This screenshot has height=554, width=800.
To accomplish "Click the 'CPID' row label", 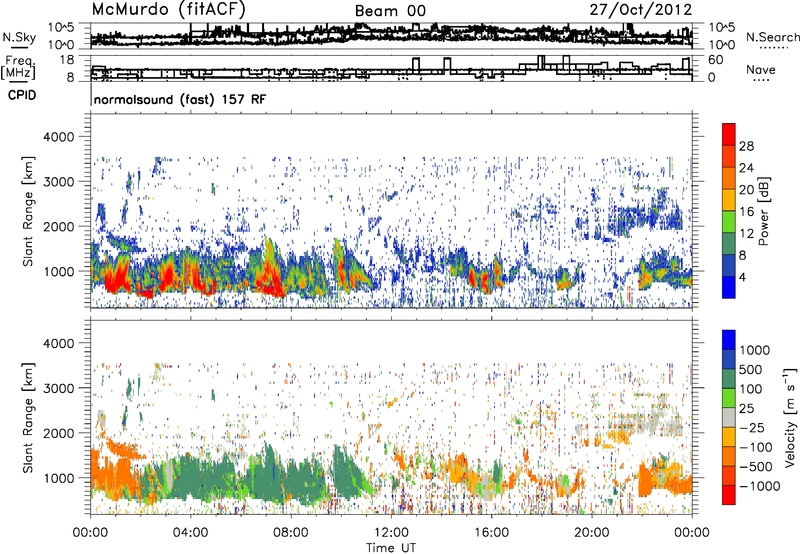I will coord(22,95).
